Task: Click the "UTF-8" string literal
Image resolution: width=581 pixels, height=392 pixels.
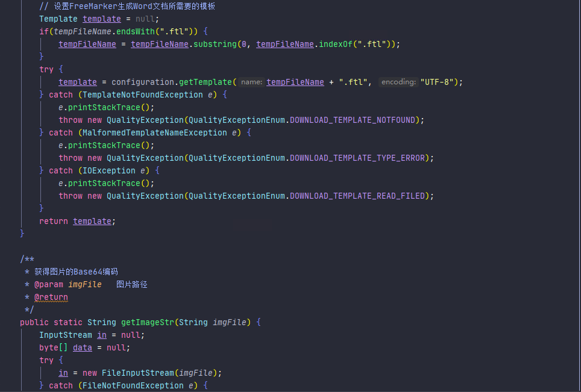Action: click(437, 82)
